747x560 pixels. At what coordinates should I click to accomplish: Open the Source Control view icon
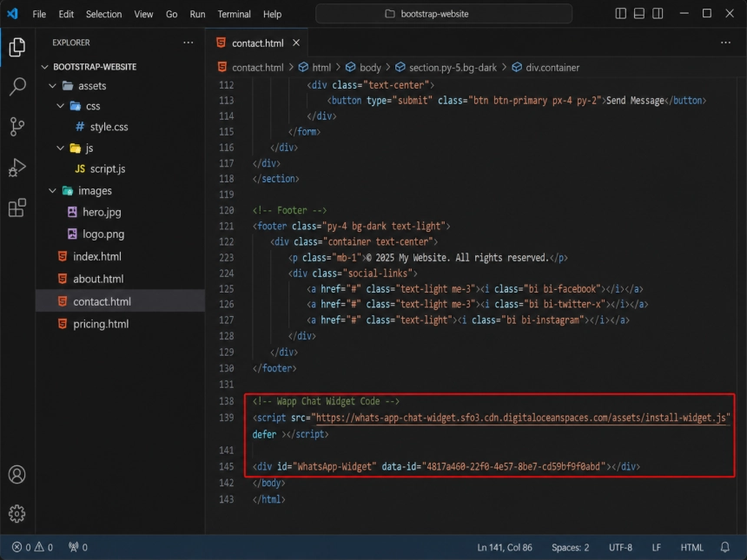[x=17, y=127]
